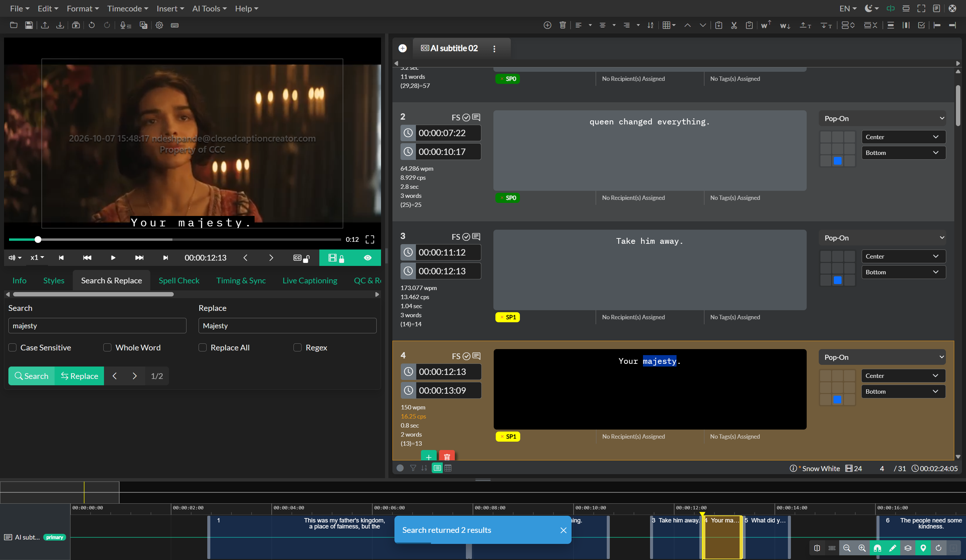This screenshot has height=560, width=966.
Task: Click the timeline zoom in magnifier
Action: coord(862,548)
